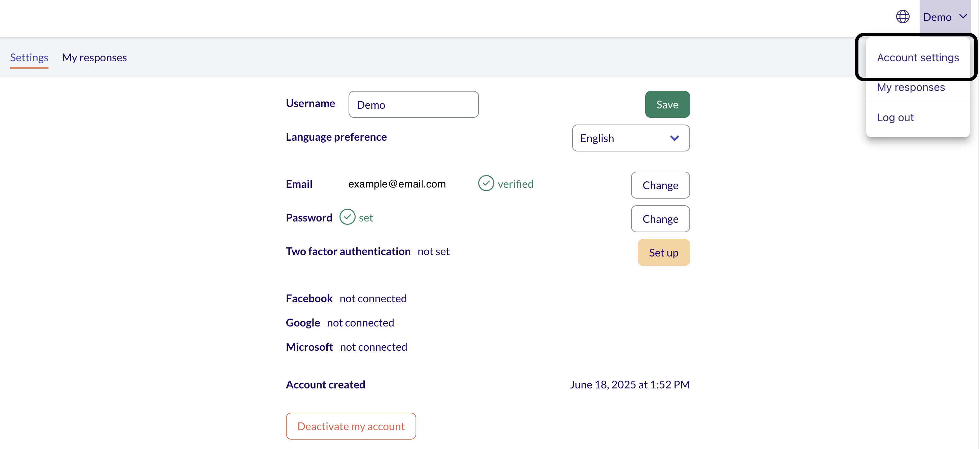Click the email verified checkmark icon
980x449 pixels.
tap(486, 183)
